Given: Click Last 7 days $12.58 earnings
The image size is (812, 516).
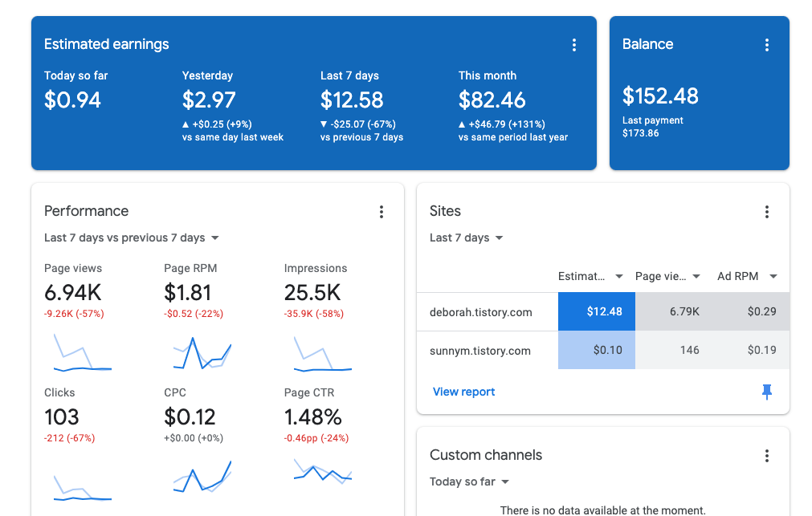Looking at the screenshot, I should coord(352,100).
